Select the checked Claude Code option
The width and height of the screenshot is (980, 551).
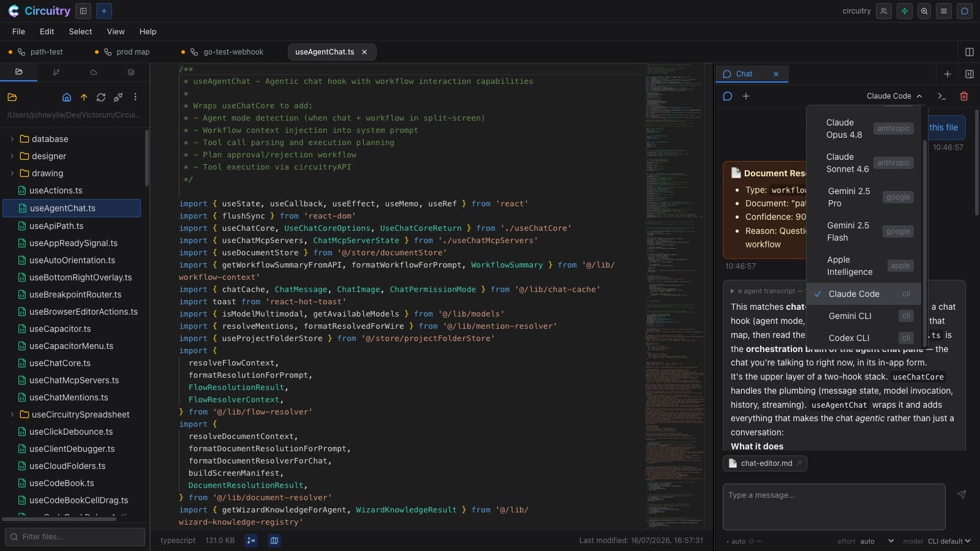click(864, 294)
